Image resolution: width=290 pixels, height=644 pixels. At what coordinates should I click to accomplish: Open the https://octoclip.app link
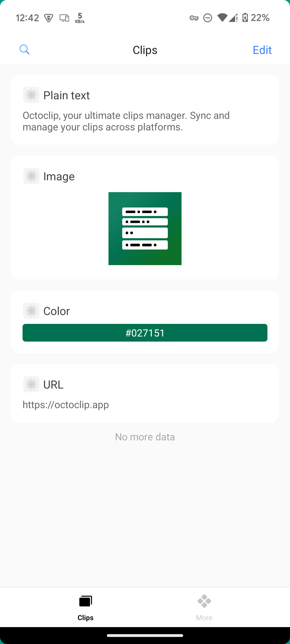click(x=66, y=404)
